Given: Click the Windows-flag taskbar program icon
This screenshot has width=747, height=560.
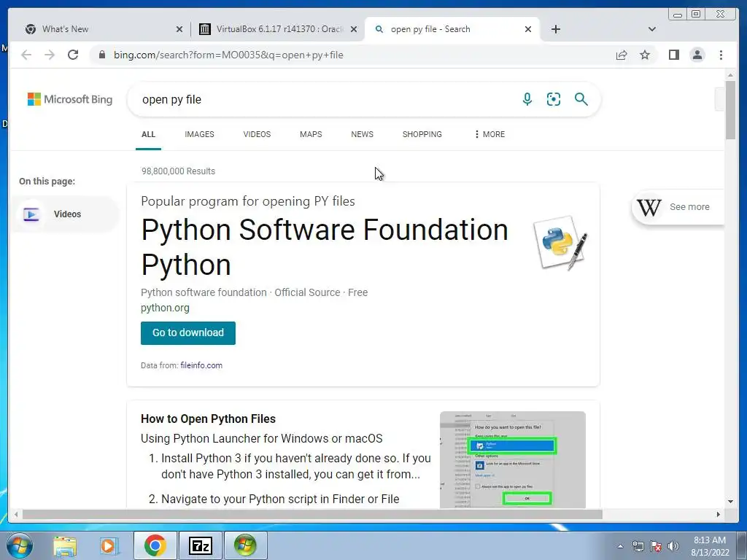Looking at the screenshot, I should (x=245, y=545).
